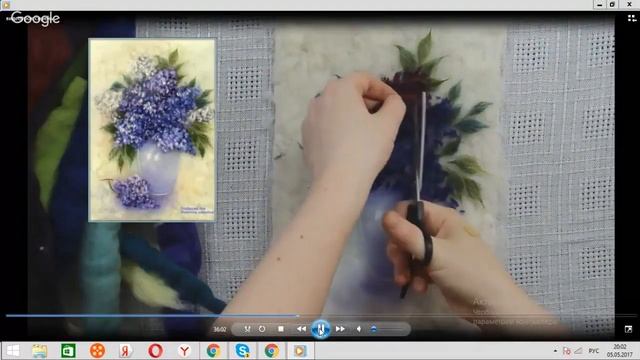Screen dimensions: 640x360
Task: Switch player to full screen view
Action: point(628,329)
